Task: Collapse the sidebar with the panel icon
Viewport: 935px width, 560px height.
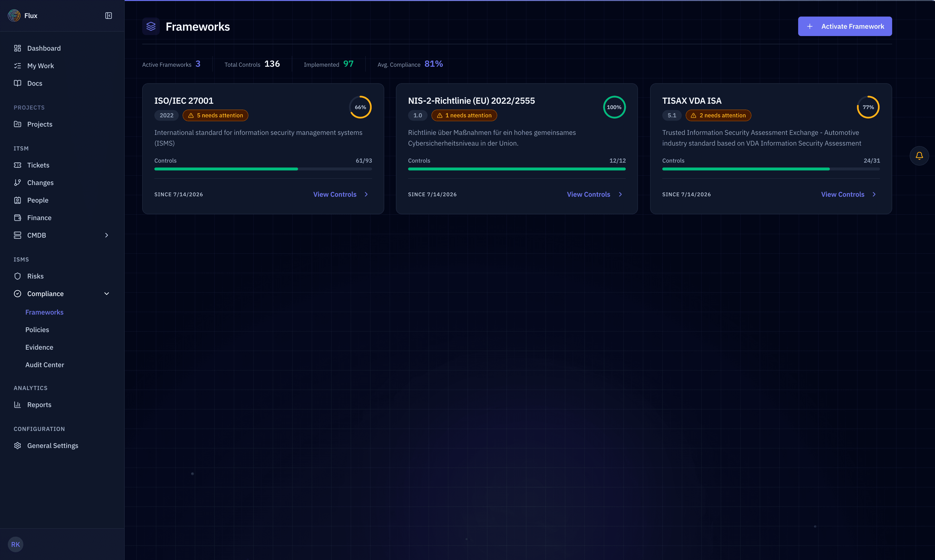Action: click(108, 16)
